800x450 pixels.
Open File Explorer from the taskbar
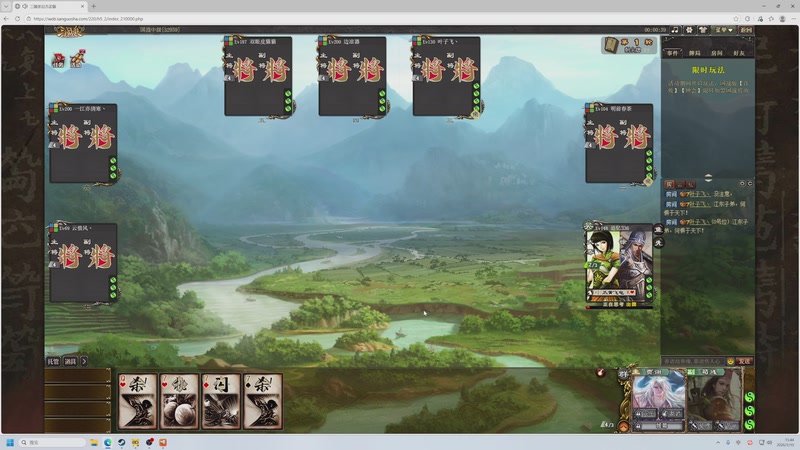coord(94,442)
